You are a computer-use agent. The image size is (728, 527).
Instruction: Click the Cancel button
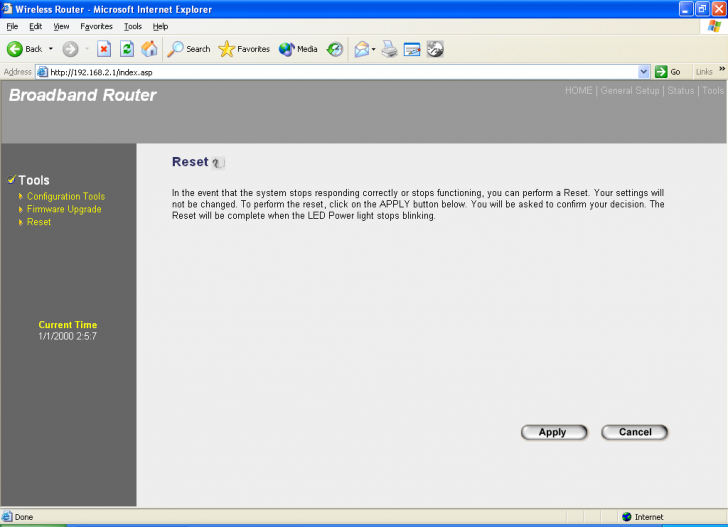tap(634, 432)
